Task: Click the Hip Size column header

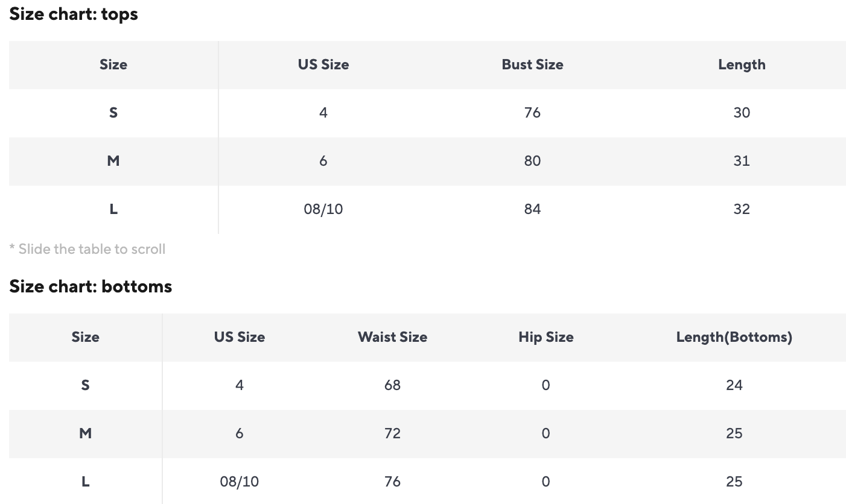Action: pos(545,337)
